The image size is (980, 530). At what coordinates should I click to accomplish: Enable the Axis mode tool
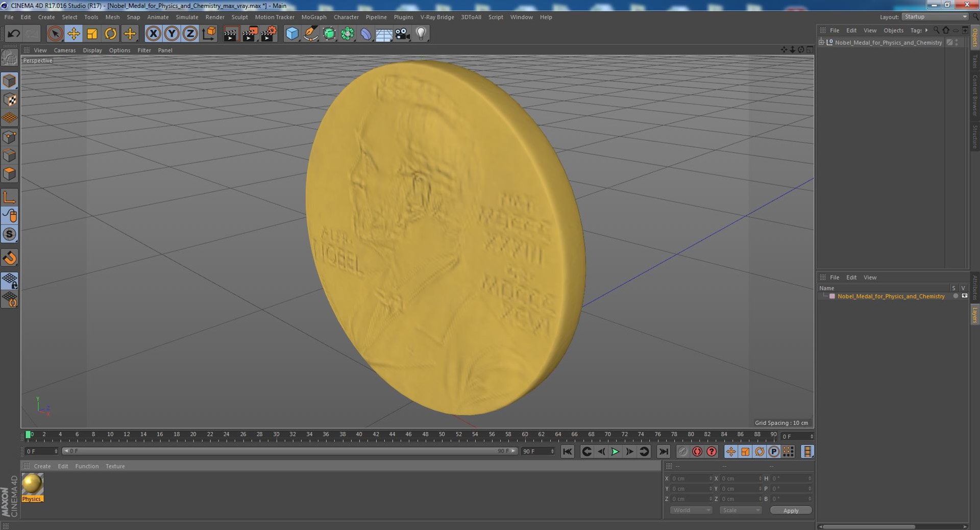[x=10, y=197]
